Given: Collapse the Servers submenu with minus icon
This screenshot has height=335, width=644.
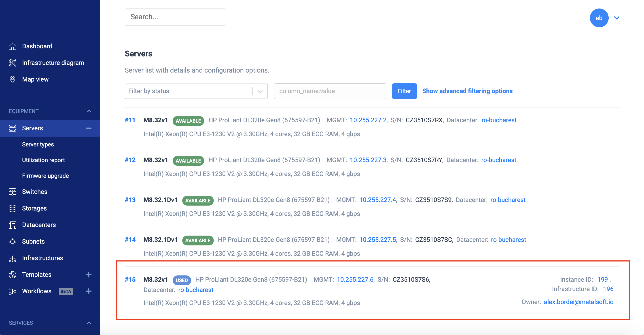Looking at the screenshot, I should (89, 128).
